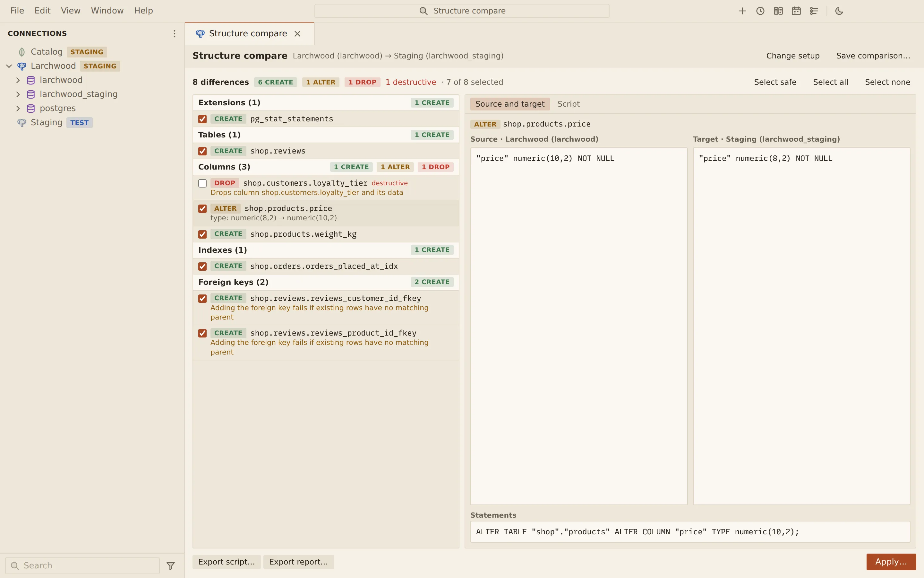
Task: Uncheck the pg_stat_statements checkbox
Action: coord(202,119)
